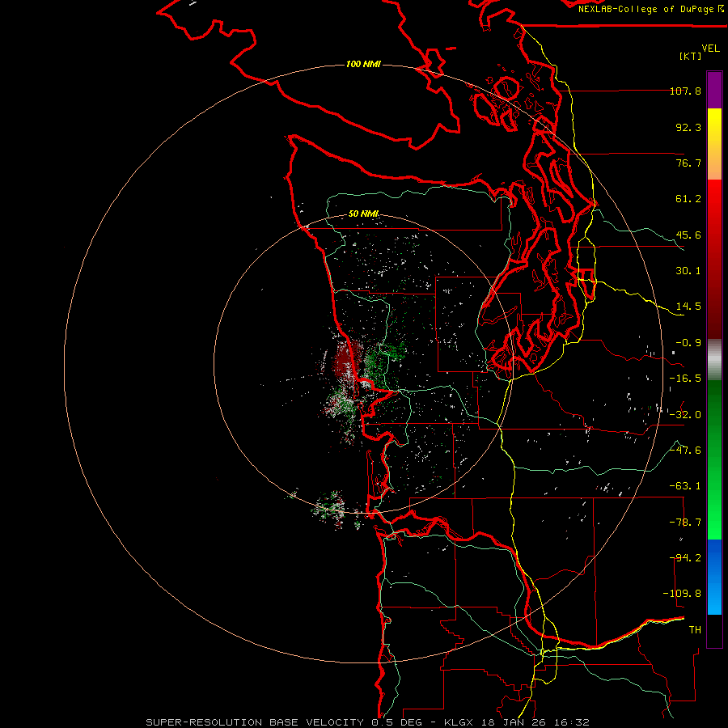Screen dimensions: 728x728
Task: Pick the blue segment of velocity color bar
Action: pyautogui.click(x=714, y=577)
